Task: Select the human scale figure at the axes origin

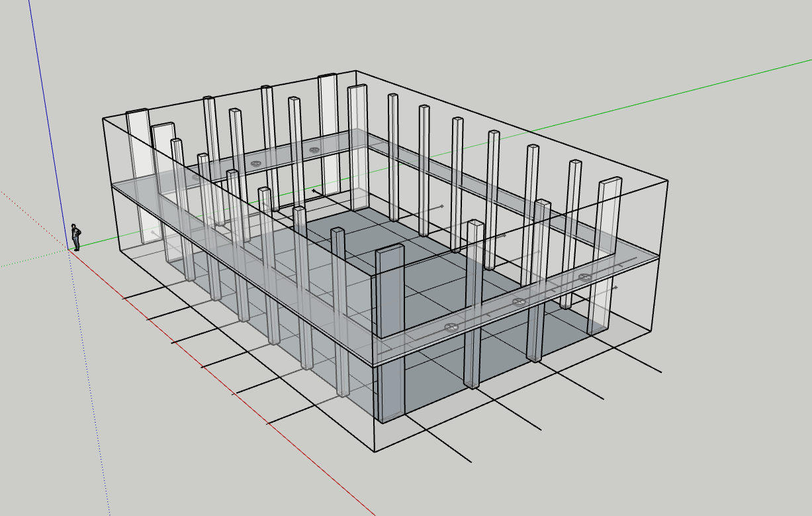Action: pos(76,237)
